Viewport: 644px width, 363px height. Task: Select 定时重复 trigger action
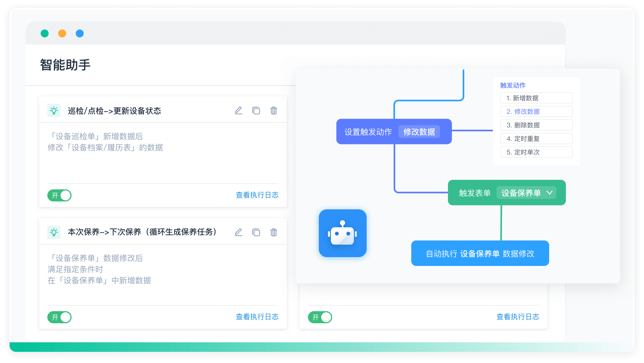pyautogui.click(x=536, y=138)
